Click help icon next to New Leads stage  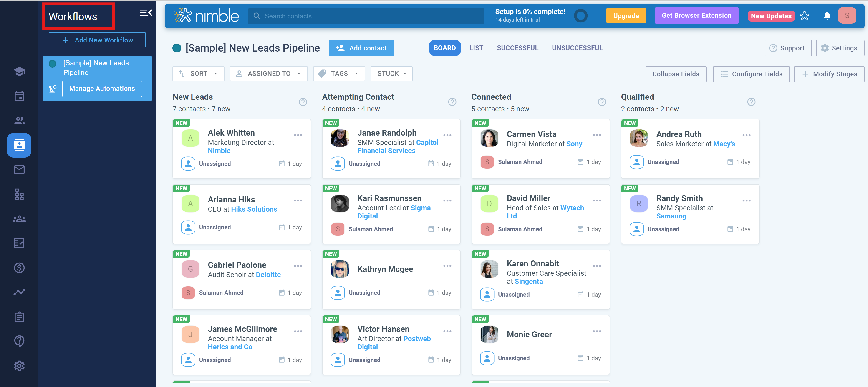tap(303, 102)
